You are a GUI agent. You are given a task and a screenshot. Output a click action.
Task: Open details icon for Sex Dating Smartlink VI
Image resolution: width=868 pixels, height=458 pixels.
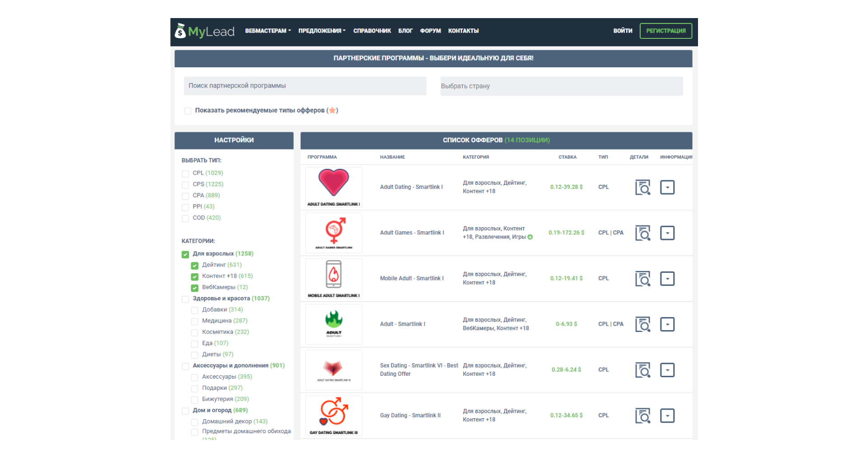642,370
